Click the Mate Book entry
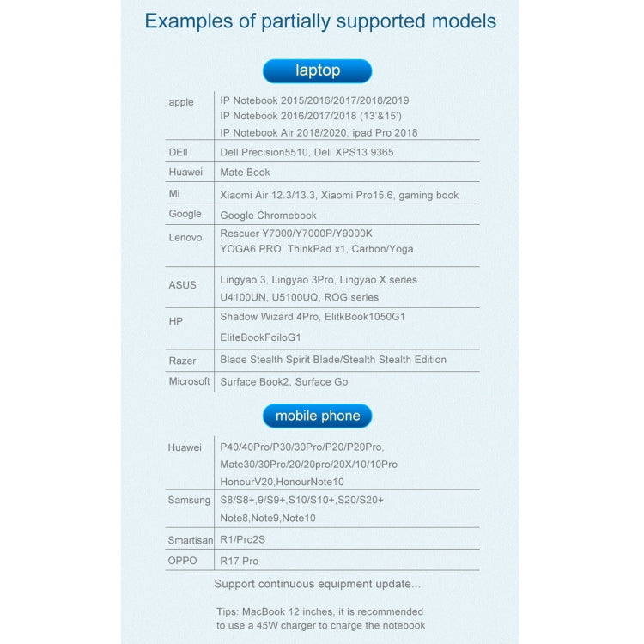 (245, 172)
